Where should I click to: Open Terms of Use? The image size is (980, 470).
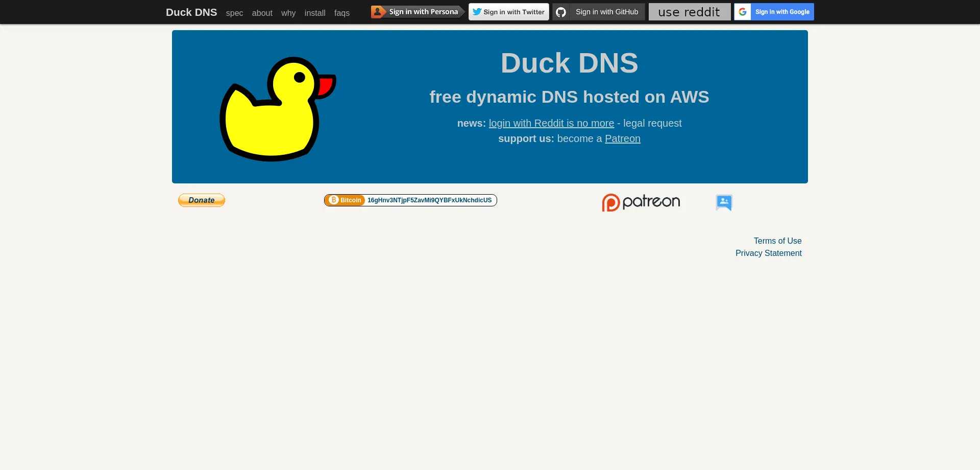tap(777, 241)
